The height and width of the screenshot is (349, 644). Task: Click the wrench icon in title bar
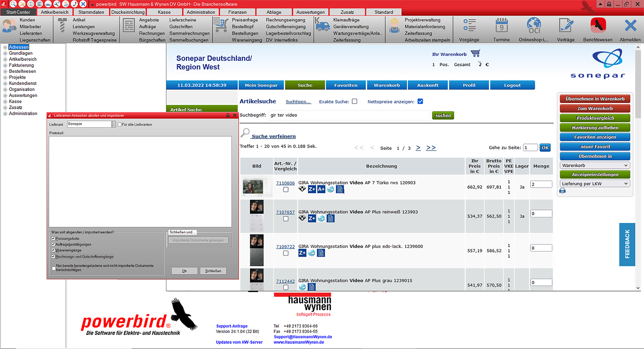point(57,4)
